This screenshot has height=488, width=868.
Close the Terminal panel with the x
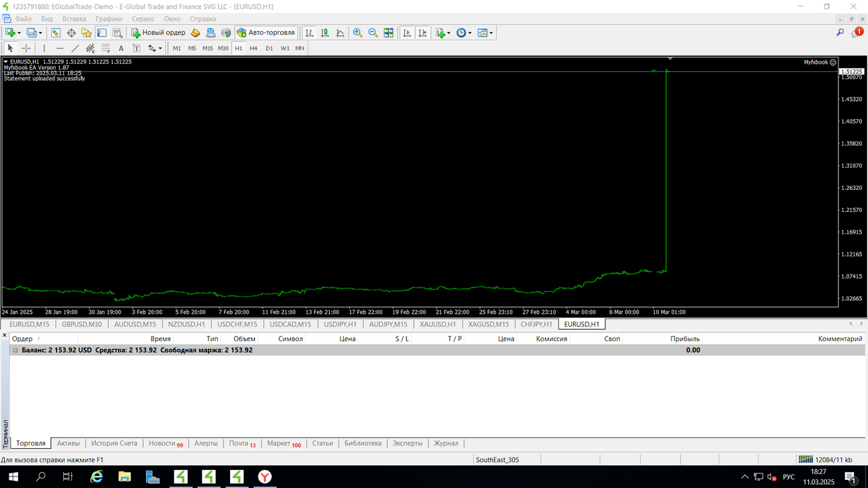coord(5,335)
